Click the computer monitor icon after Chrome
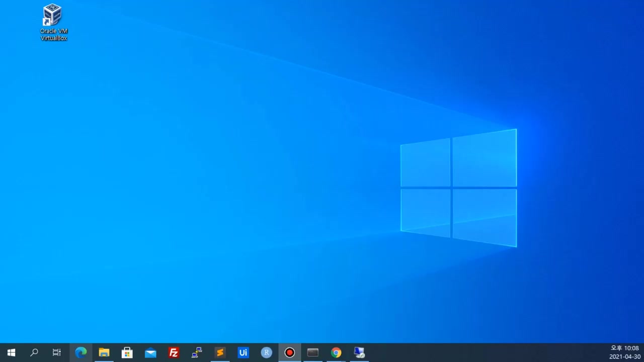644x362 pixels. click(x=359, y=352)
